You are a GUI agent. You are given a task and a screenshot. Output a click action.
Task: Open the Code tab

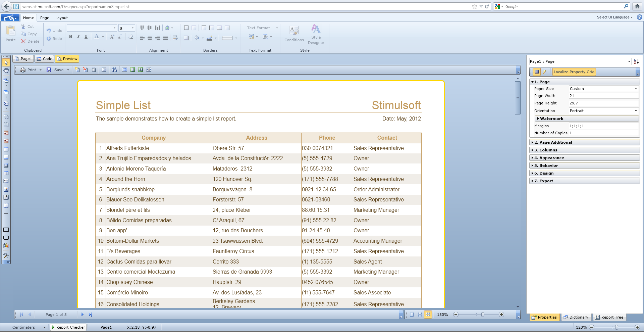click(45, 59)
